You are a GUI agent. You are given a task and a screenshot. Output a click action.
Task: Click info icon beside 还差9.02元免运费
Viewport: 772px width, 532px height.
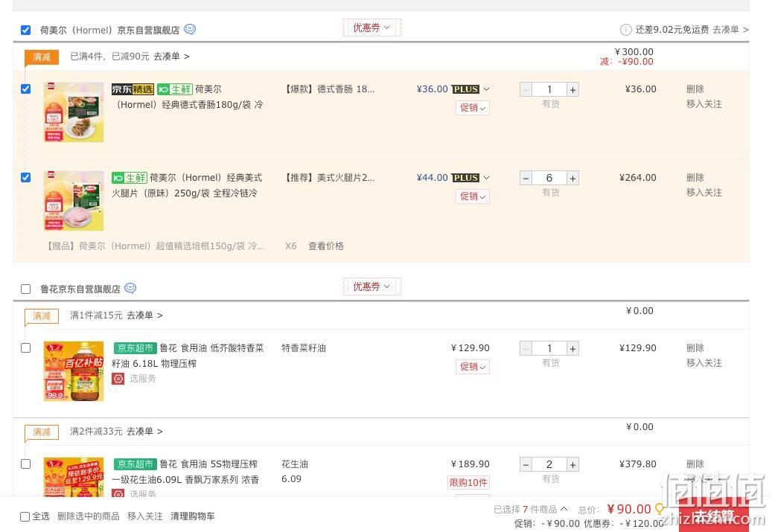point(626,30)
